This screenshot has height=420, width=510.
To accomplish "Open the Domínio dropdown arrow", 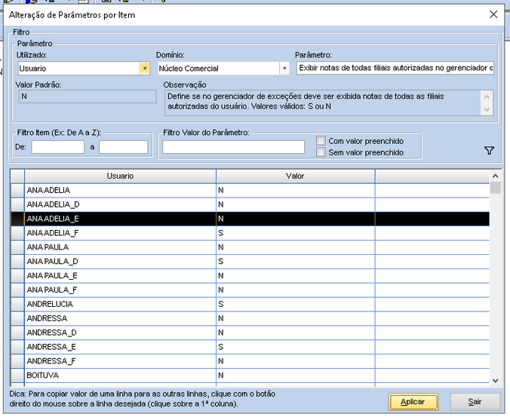I will (x=284, y=69).
